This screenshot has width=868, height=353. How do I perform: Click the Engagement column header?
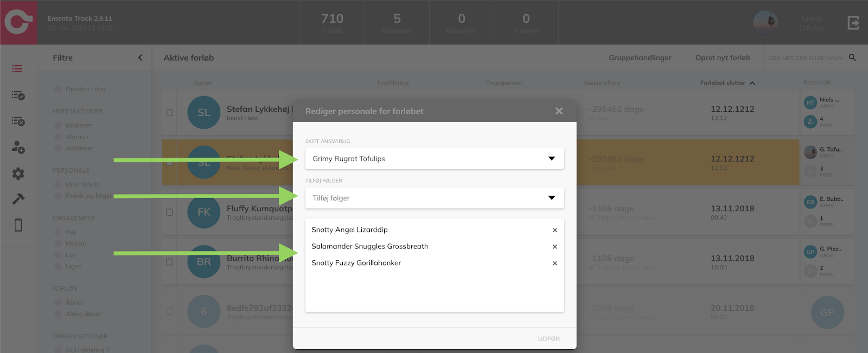tap(504, 83)
